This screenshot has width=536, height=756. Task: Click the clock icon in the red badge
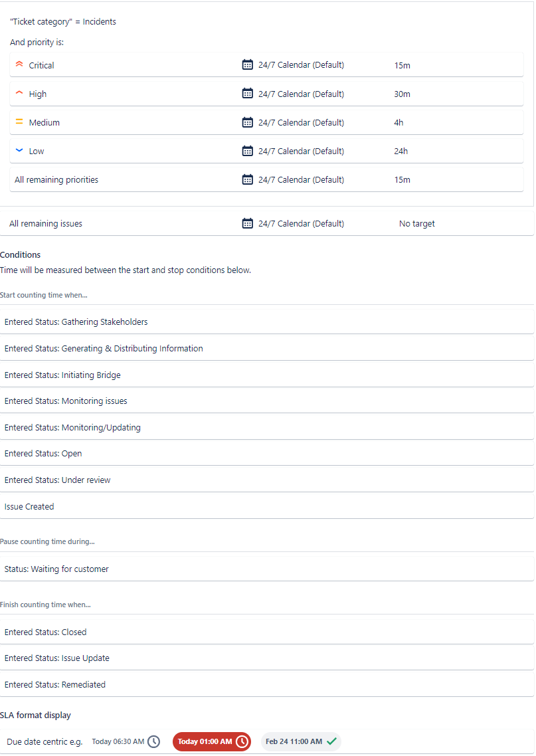point(242,741)
